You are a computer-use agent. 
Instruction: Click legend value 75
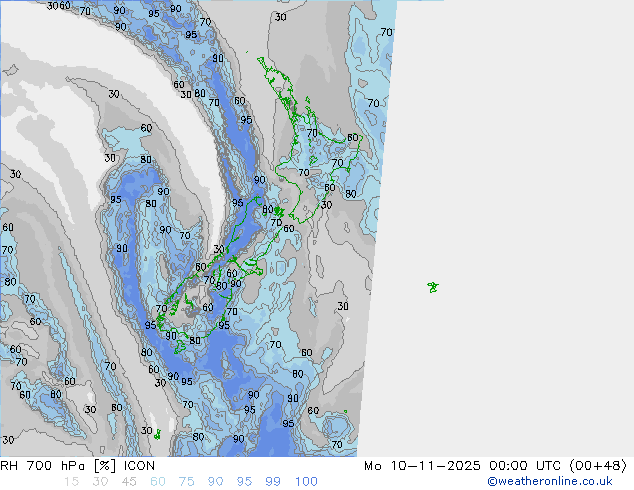click(187, 481)
